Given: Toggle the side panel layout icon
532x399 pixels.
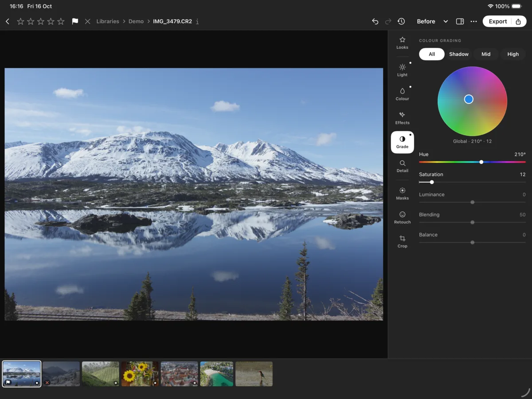Looking at the screenshot, I should pos(460,21).
